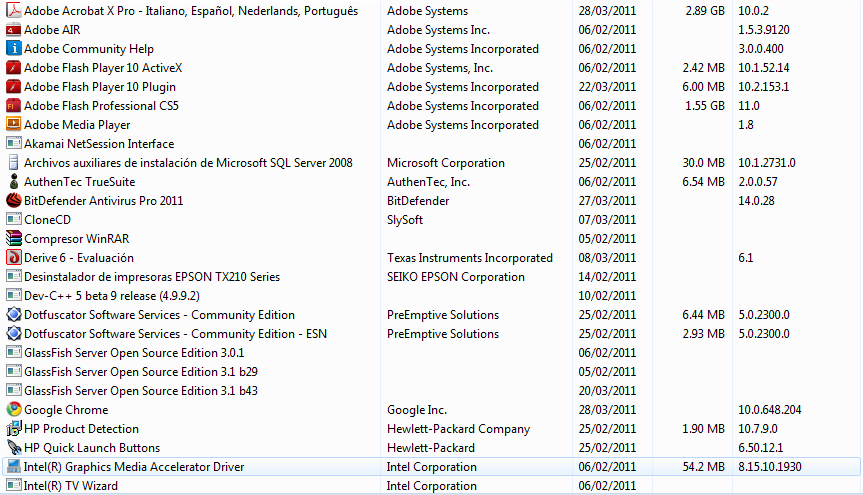Select BitDefender Antivirus Pro 2011 name
This screenshot has width=863, height=495.
103,201
